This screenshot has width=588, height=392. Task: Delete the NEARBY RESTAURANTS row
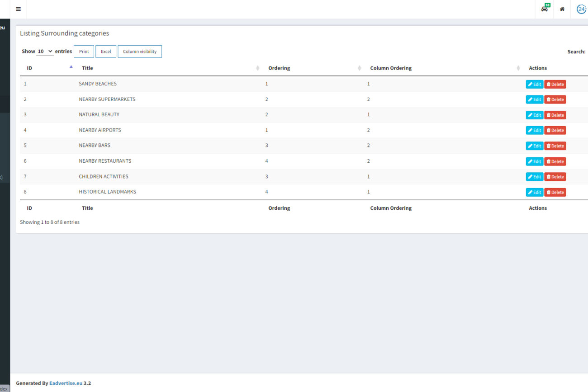pos(555,161)
